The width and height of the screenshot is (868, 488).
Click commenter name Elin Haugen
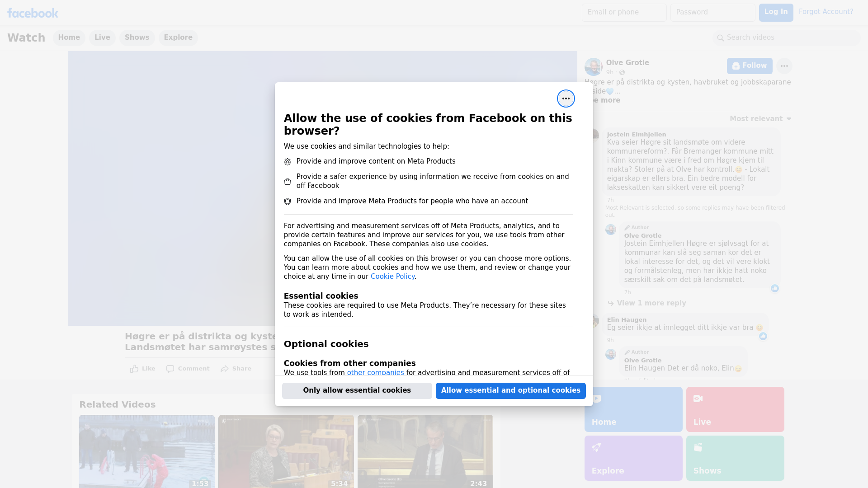(627, 320)
